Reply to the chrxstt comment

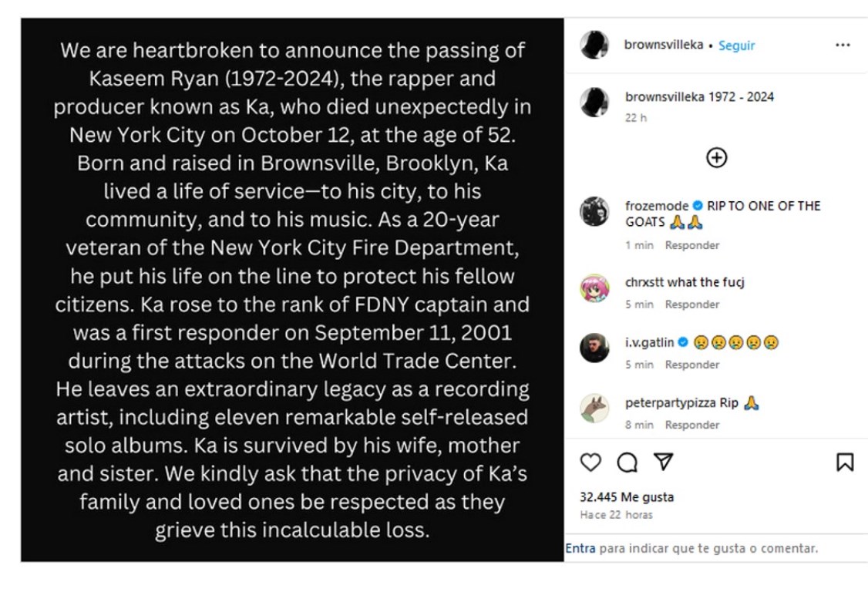692,304
